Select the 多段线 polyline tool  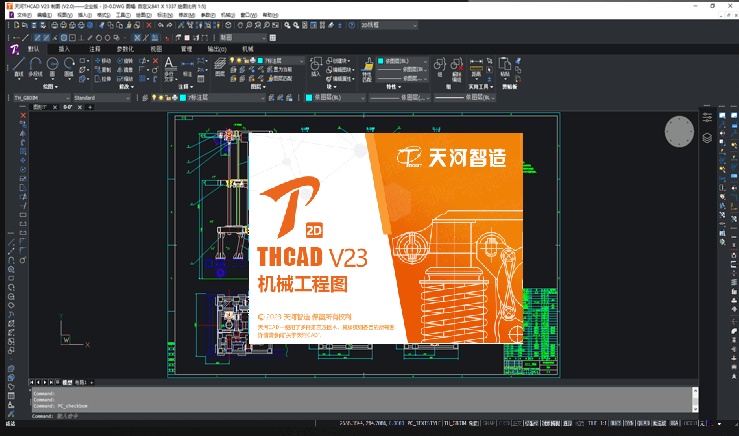[x=36, y=65]
